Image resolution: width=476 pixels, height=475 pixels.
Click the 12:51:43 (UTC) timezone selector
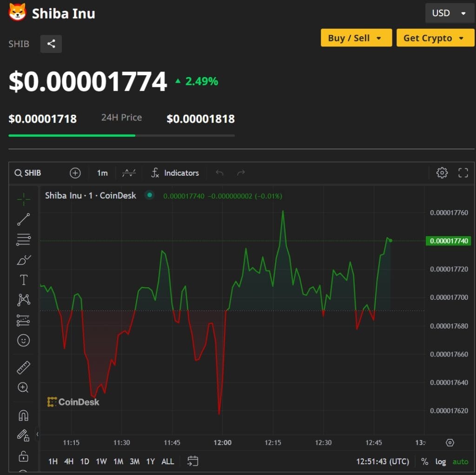pos(383,462)
